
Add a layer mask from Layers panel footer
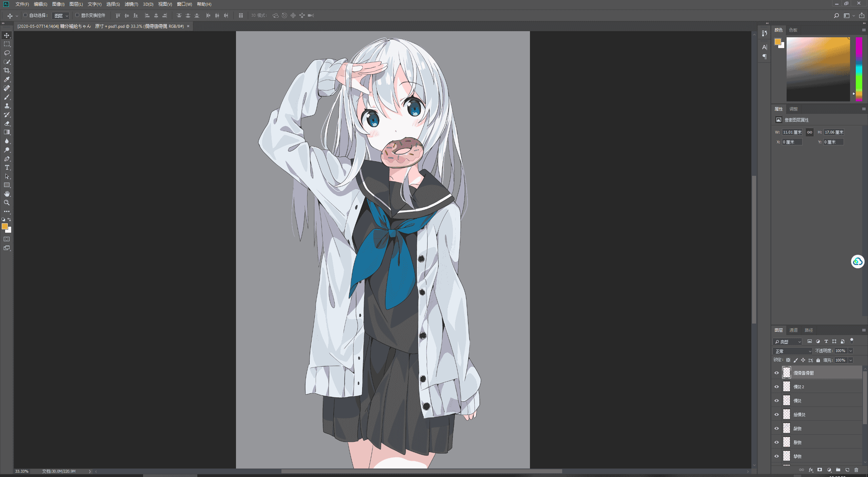click(820, 470)
